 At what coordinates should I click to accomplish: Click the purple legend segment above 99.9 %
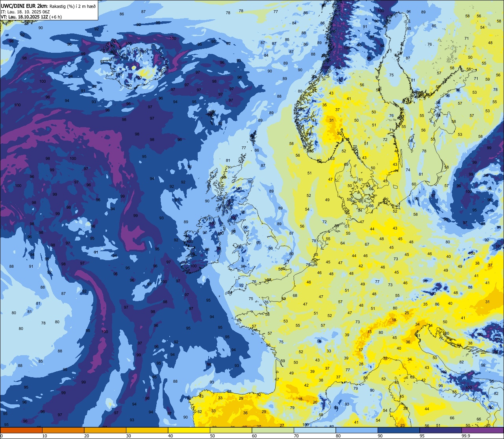coord(482,430)
